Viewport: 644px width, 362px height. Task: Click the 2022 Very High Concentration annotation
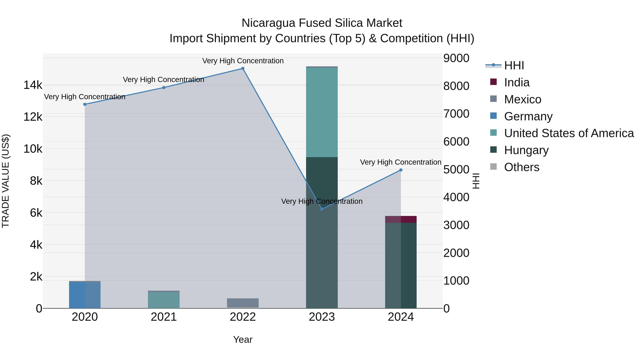243,61
